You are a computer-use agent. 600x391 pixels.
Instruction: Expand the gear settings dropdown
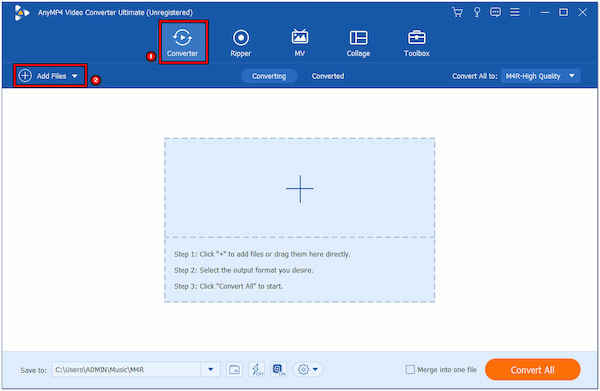point(308,370)
